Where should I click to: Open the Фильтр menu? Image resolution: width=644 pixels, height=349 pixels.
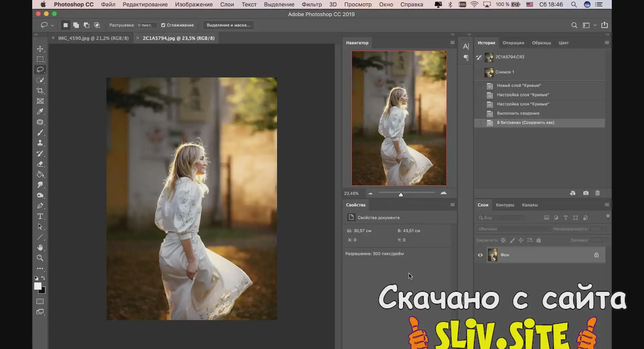pyautogui.click(x=312, y=4)
